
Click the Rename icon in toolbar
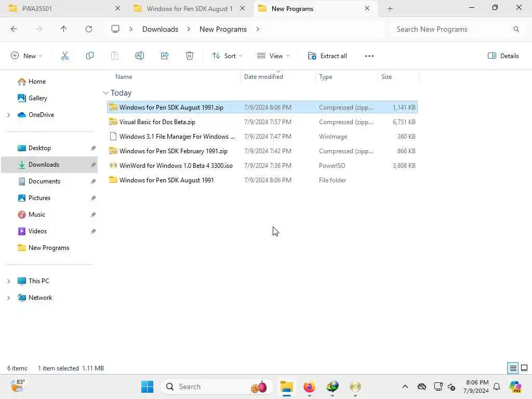pyautogui.click(x=139, y=56)
